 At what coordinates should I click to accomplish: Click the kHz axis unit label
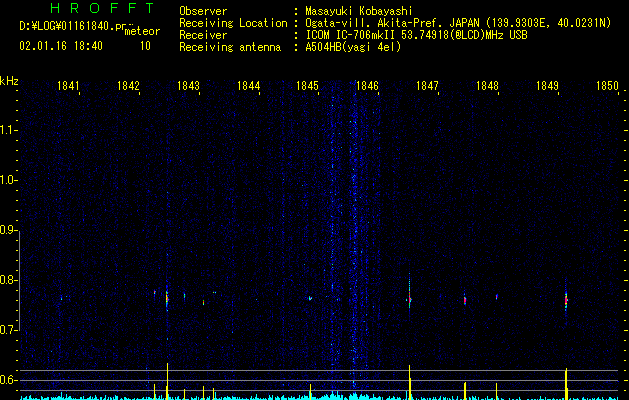(x=9, y=81)
